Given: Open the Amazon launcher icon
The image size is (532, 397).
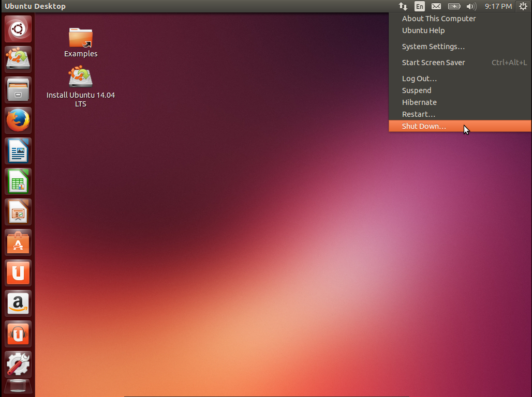Looking at the screenshot, I should coord(18,303).
